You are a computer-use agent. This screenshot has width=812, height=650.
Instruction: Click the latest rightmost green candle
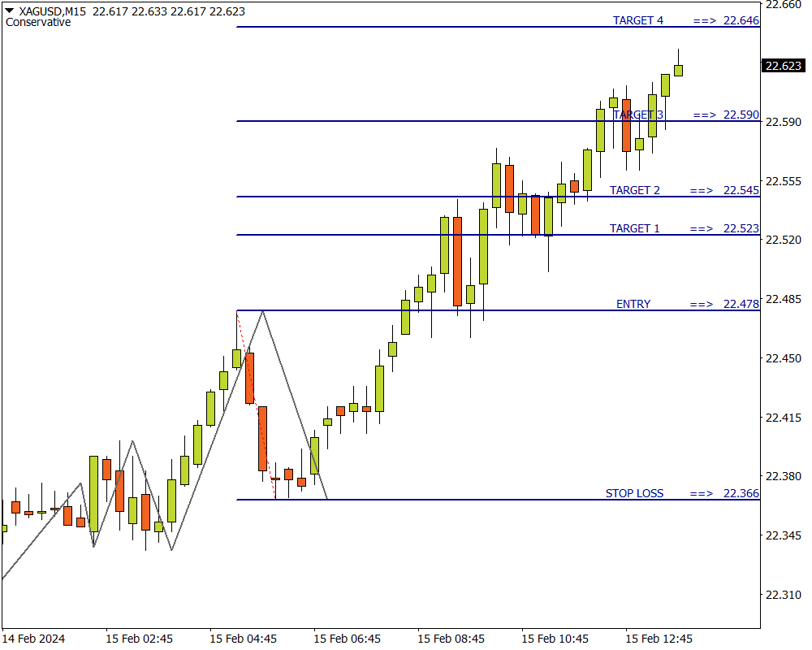click(x=678, y=70)
